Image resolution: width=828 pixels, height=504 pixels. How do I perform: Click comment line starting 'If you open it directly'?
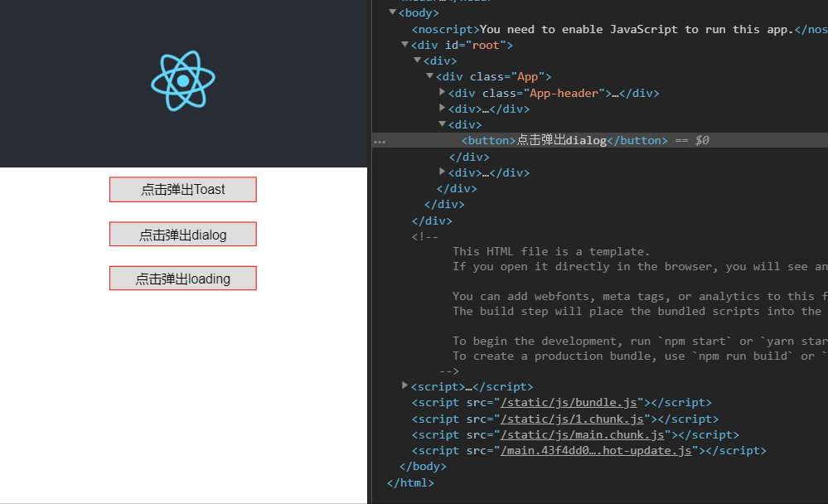coord(640,266)
